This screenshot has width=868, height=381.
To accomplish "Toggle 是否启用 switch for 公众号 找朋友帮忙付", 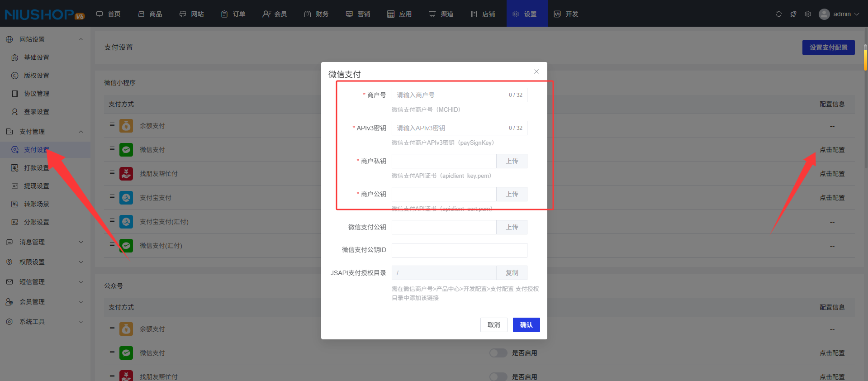I will click(x=498, y=376).
